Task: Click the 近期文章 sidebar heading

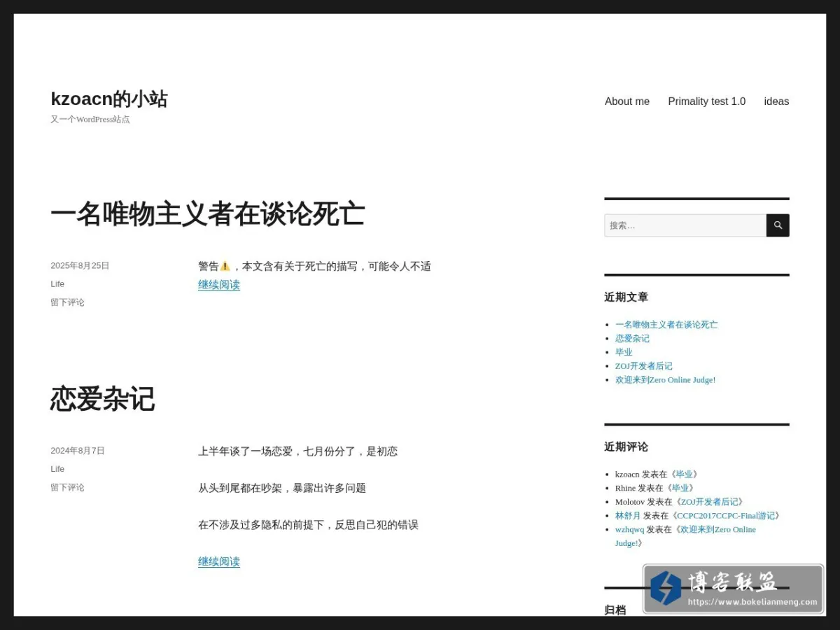Action: [626, 297]
